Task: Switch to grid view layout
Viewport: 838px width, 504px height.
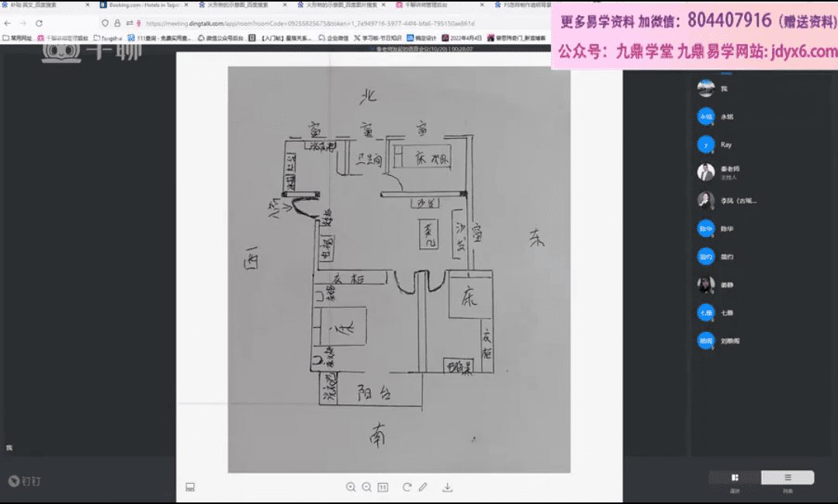Action: pyautogui.click(x=735, y=478)
